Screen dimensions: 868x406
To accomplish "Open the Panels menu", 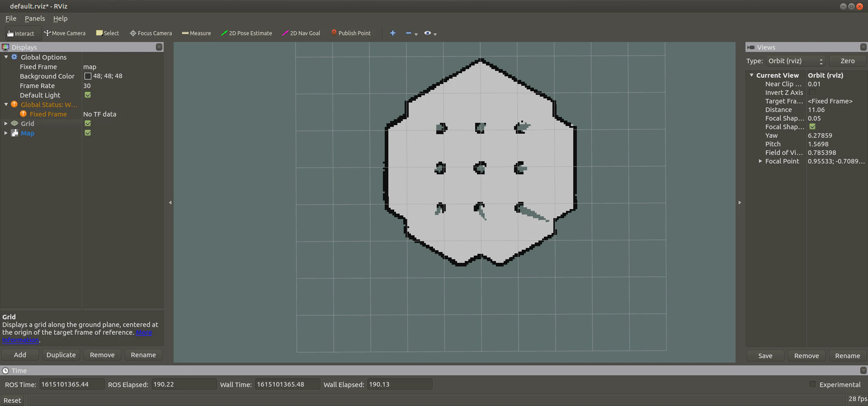I will [x=35, y=19].
